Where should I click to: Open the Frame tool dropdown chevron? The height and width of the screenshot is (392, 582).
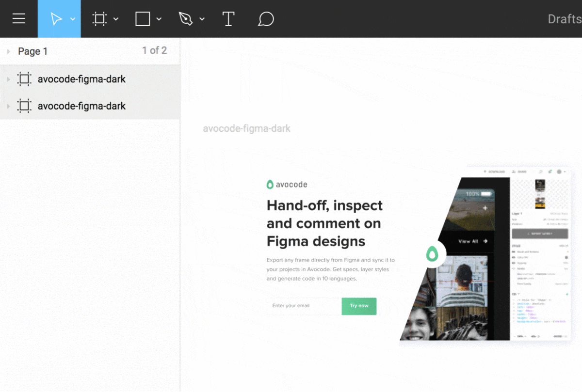tap(116, 19)
